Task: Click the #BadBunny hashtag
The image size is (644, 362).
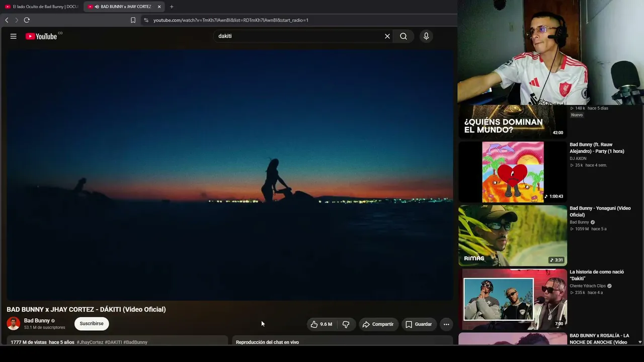Action: click(135, 342)
